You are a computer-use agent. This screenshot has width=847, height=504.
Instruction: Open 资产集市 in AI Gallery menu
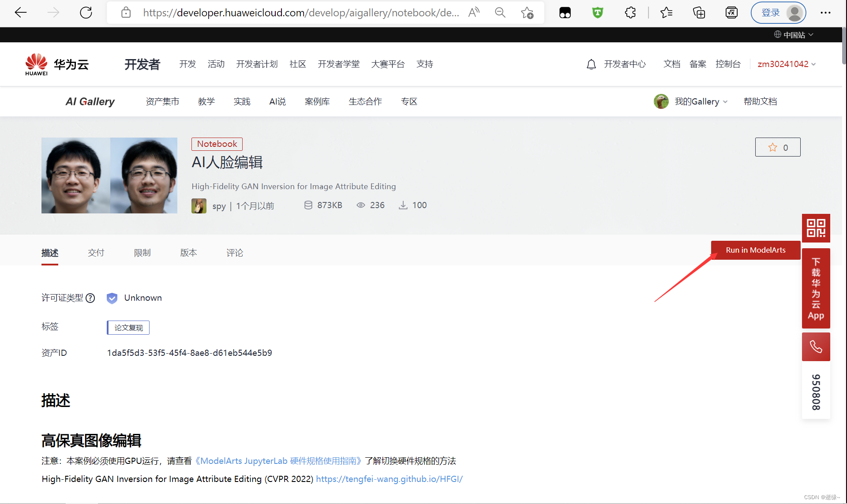pos(162,101)
